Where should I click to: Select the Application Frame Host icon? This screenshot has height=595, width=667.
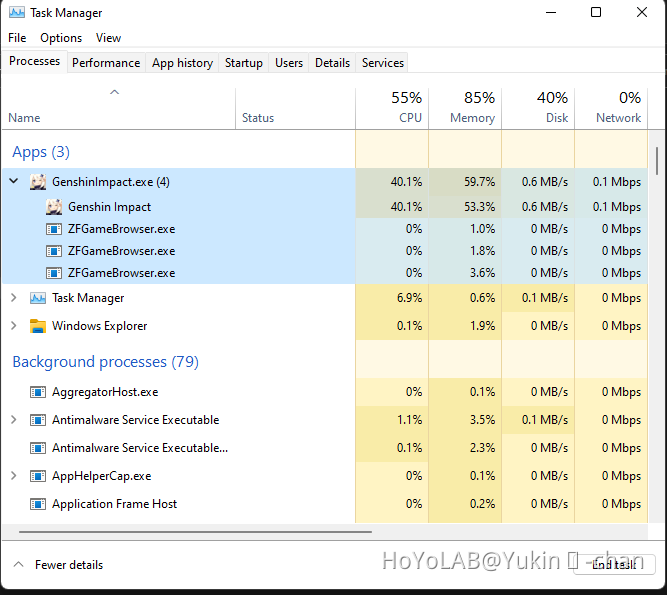point(38,504)
